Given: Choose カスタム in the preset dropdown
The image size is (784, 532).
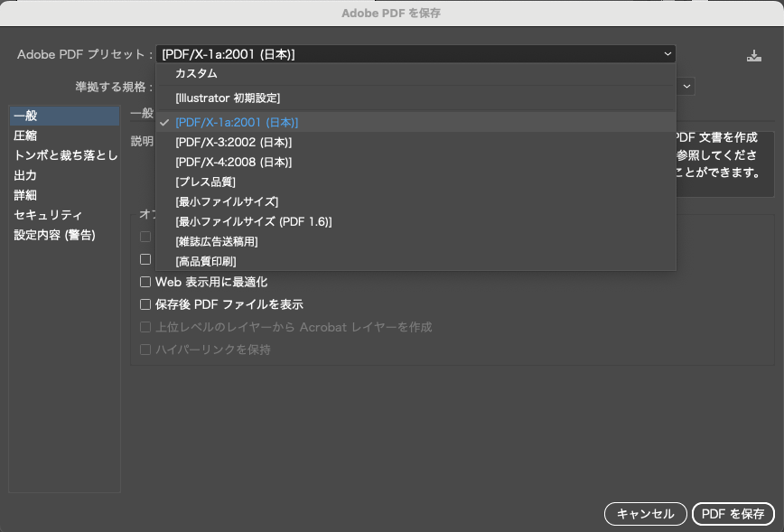Looking at the screenshot, I should click(194, 74).
